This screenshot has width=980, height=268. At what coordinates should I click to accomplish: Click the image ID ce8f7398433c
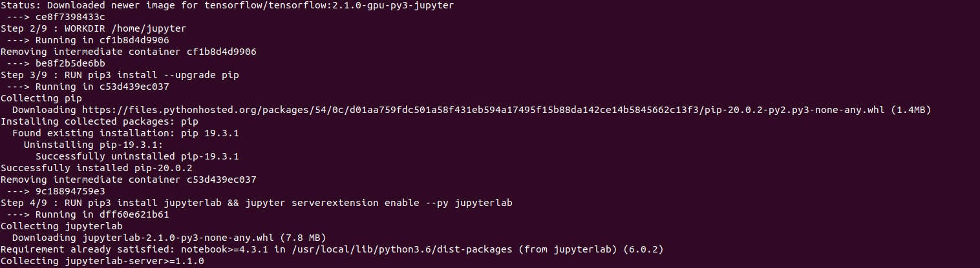[x=70, y=17]
